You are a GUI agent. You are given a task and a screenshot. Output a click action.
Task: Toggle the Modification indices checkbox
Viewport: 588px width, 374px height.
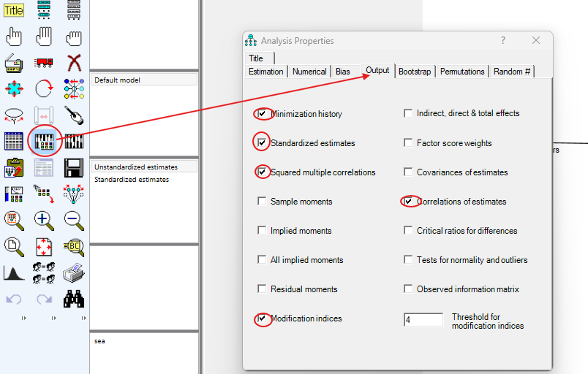[x=262, y=318]
